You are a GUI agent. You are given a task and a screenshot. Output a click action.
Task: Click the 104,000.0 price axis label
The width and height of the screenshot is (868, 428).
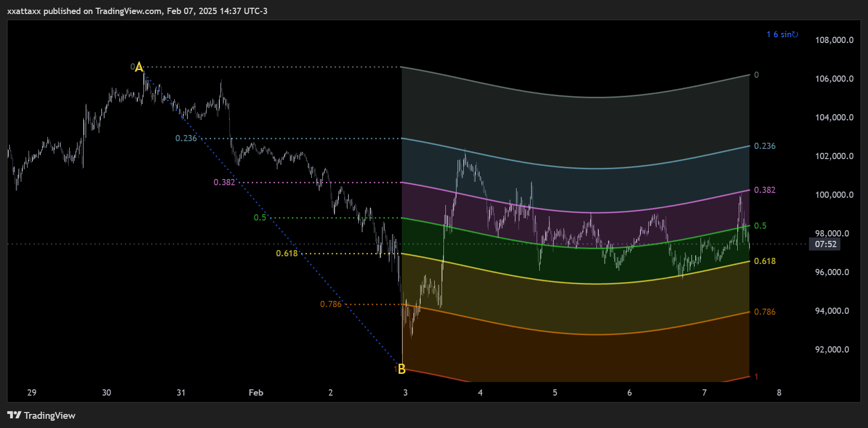834,118
